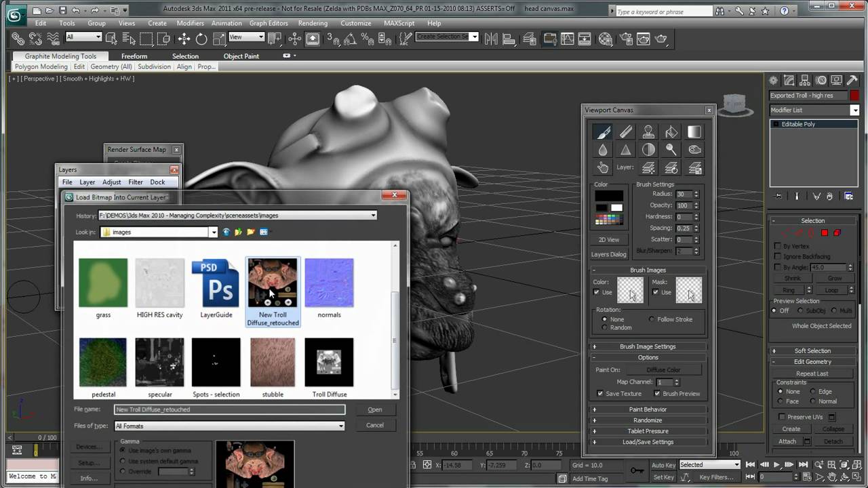Select the Contrast tool in Viewport Canvas

point(648,150)
